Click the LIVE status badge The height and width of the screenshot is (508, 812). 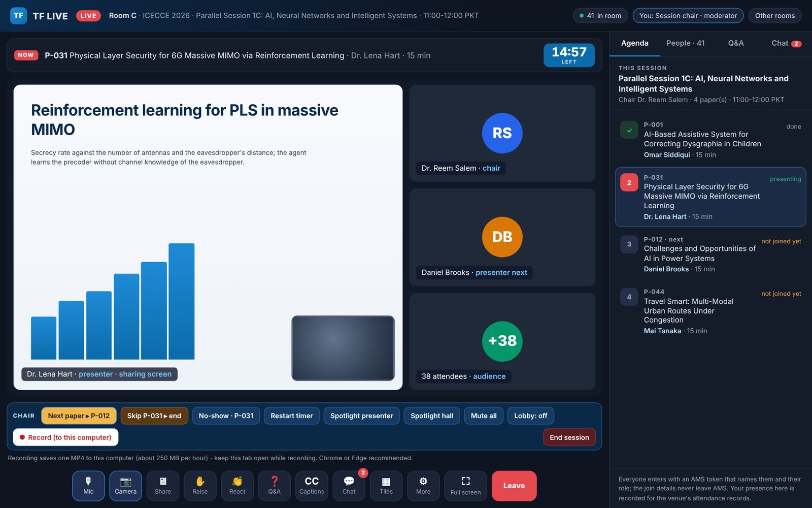click(88, 16)
